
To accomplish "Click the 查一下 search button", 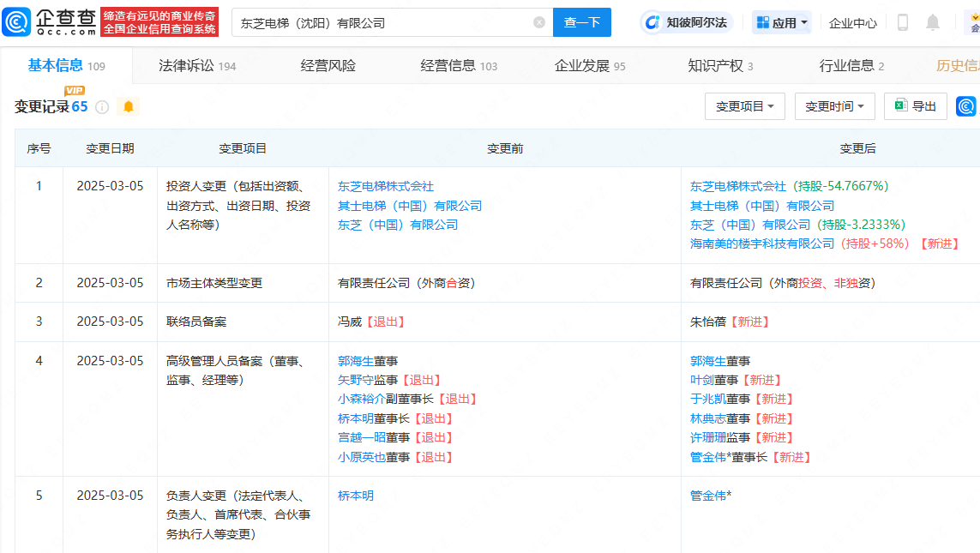I will tap(582, 22).
